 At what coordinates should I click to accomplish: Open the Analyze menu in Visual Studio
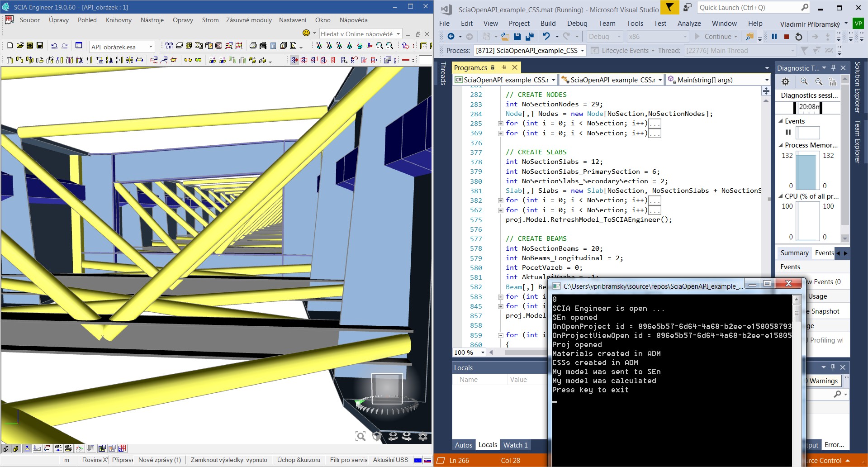(x=689, y=24)
